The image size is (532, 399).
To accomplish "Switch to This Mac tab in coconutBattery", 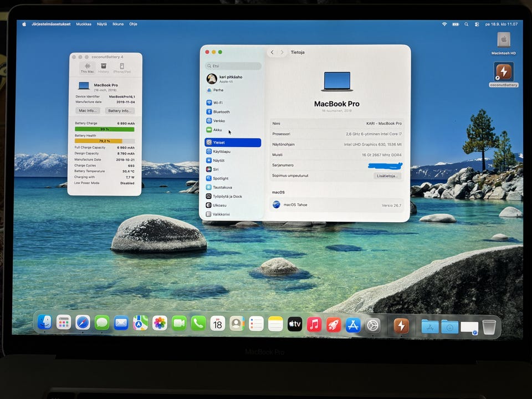I will pos(87,68).
